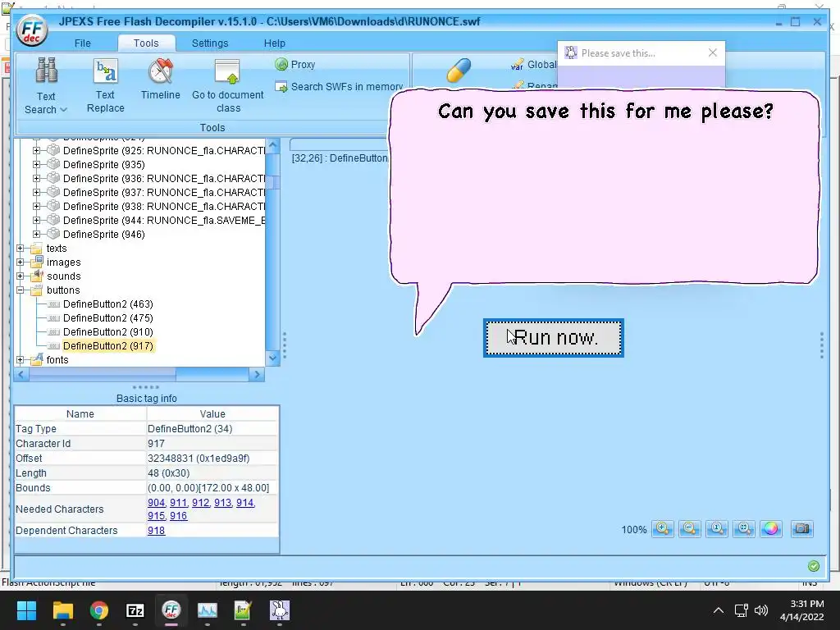Zoom out the preview with the minus magnifier

click(x=689, y=529)
